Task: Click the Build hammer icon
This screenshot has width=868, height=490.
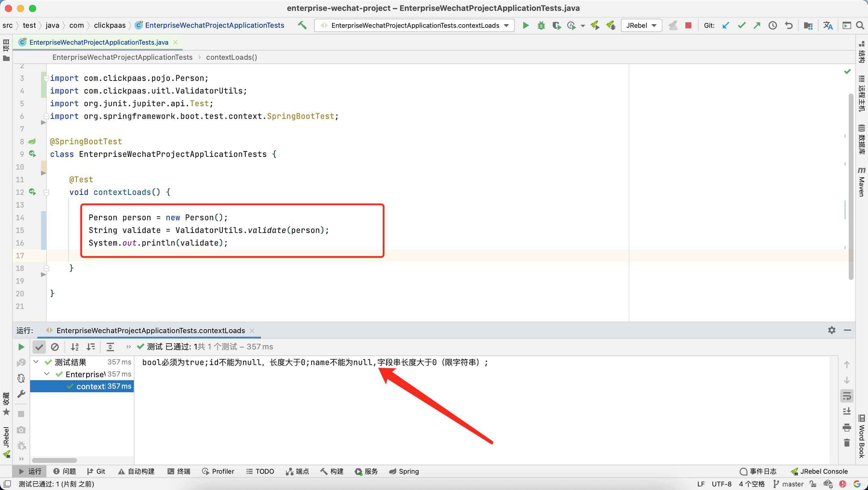Action: 302,25
